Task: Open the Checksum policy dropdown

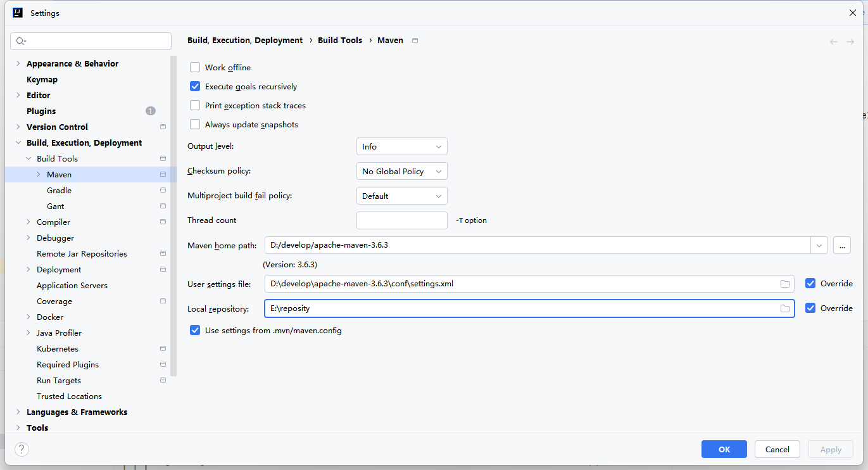Action: 401,172
